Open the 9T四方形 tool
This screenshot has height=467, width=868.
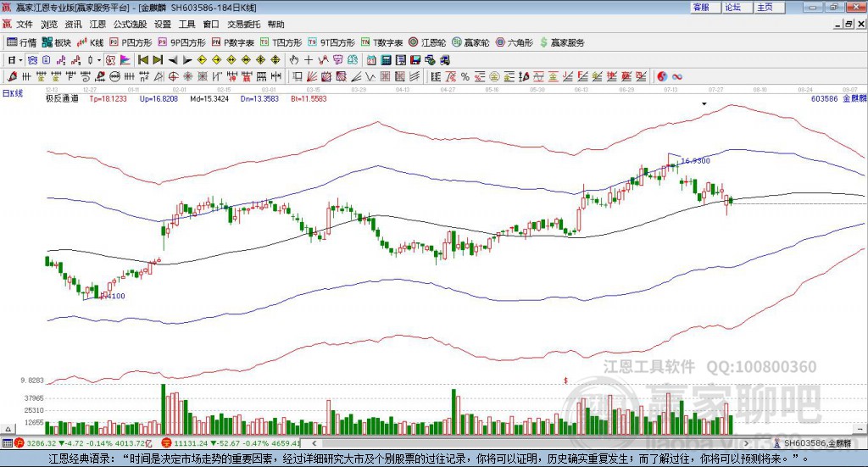331,42
